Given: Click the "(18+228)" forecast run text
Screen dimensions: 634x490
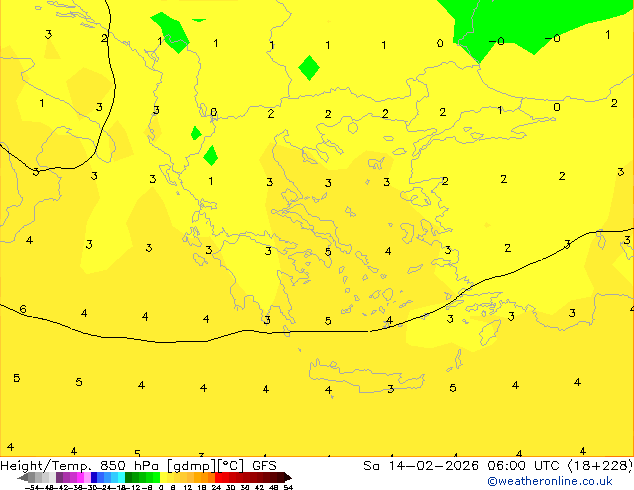Looking at the screenshot, I should tap(600, 466).
